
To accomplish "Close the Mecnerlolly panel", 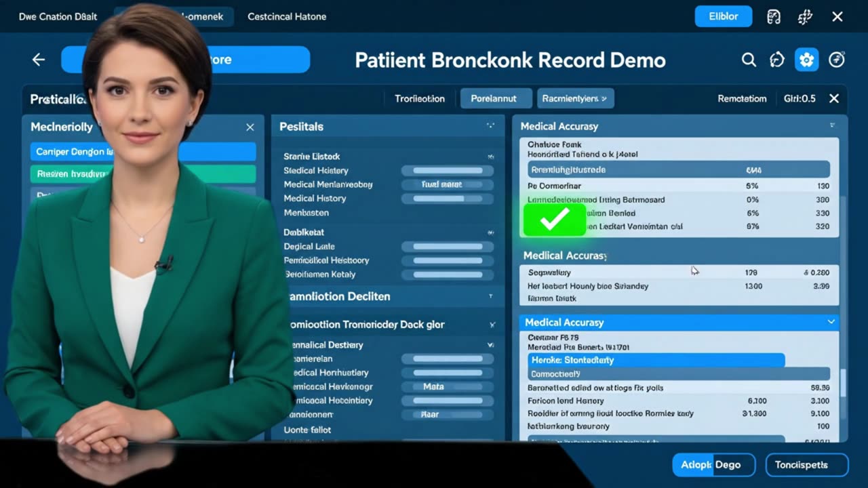I will coord(250,127).
